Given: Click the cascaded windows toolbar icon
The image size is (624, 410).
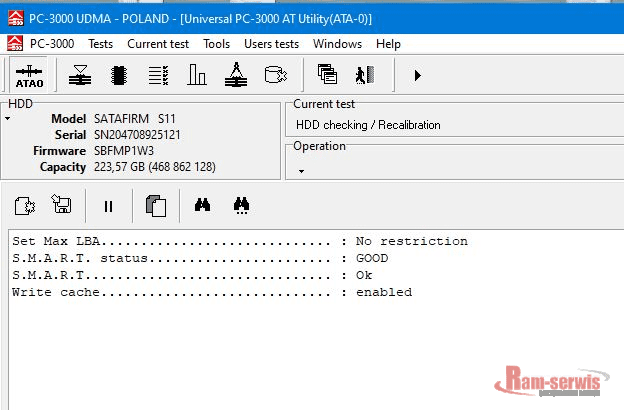Looking at the screenshot, I should point(328,74).
